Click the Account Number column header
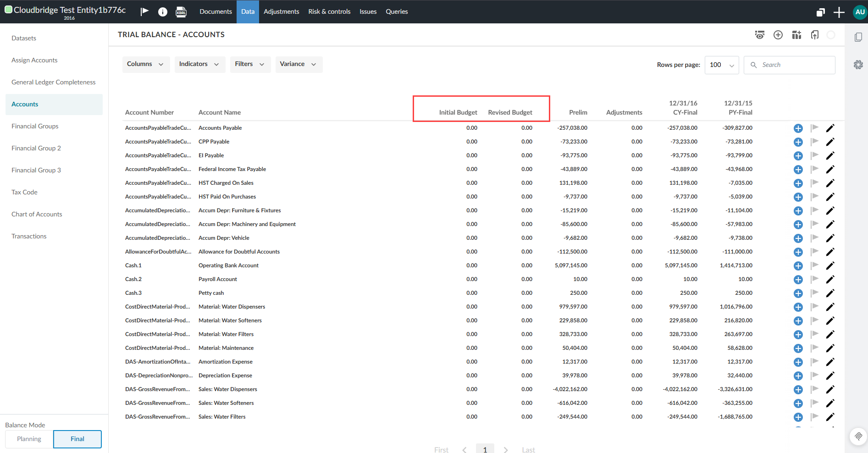868x453 pixels. pos(149,112)
